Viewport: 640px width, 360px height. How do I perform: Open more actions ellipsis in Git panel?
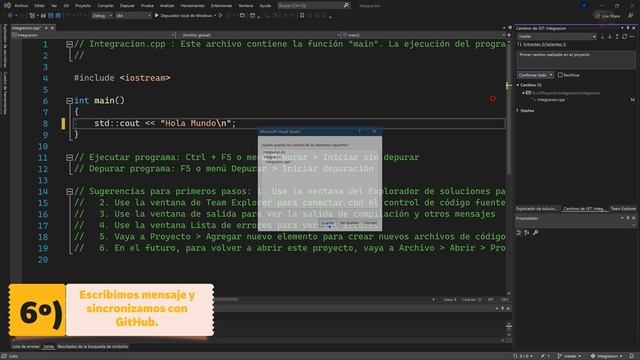(632, 36)
